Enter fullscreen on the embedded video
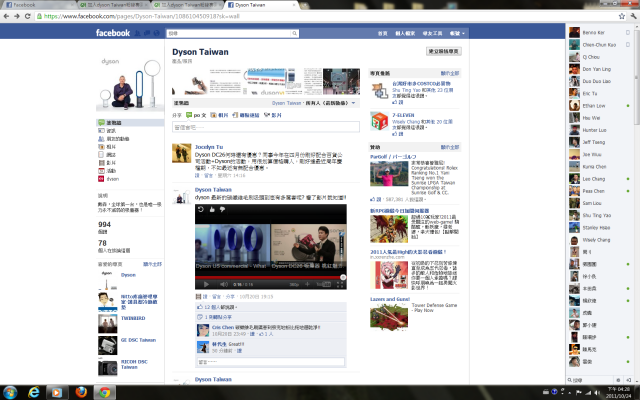The width and height of the screenshot is (640, 400). [x=340, y=284]
